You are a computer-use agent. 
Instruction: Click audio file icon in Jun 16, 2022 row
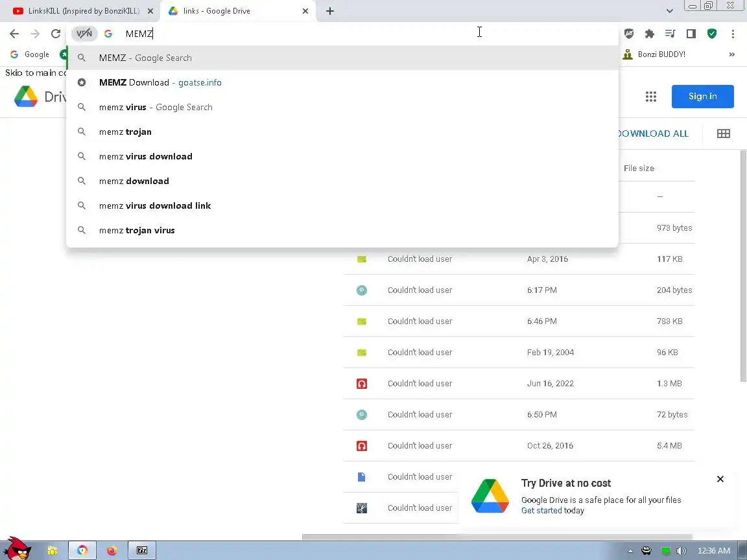pyautogui.click(x=362, y=383)
